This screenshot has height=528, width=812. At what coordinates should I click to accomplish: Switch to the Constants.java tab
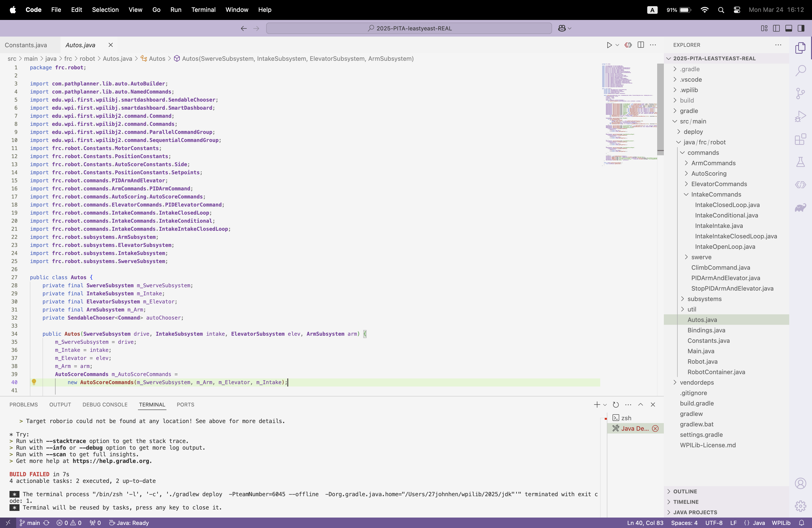tap(26, 45)
